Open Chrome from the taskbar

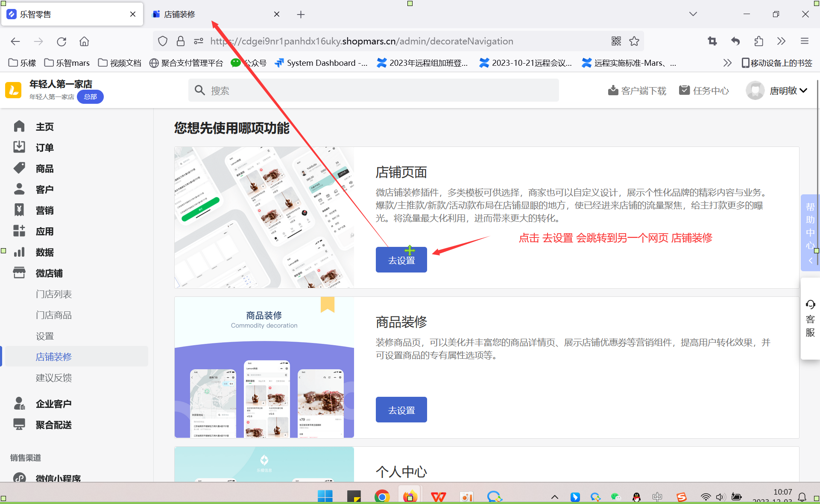[x=382, y=496]
